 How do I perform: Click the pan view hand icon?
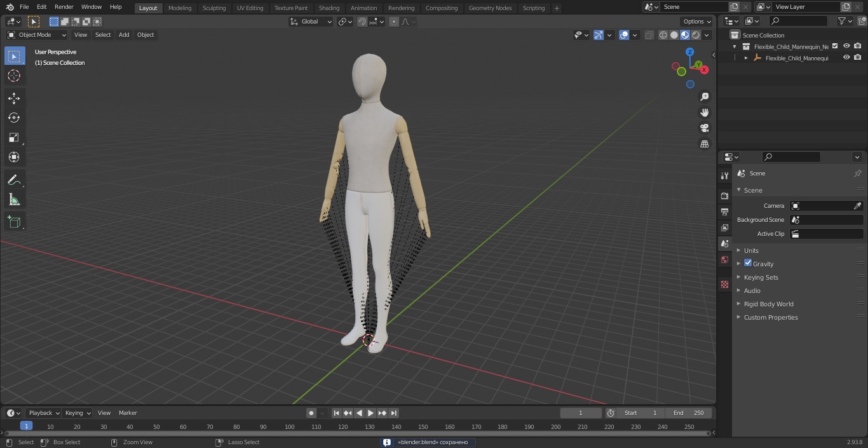click(x=704, y=112)
